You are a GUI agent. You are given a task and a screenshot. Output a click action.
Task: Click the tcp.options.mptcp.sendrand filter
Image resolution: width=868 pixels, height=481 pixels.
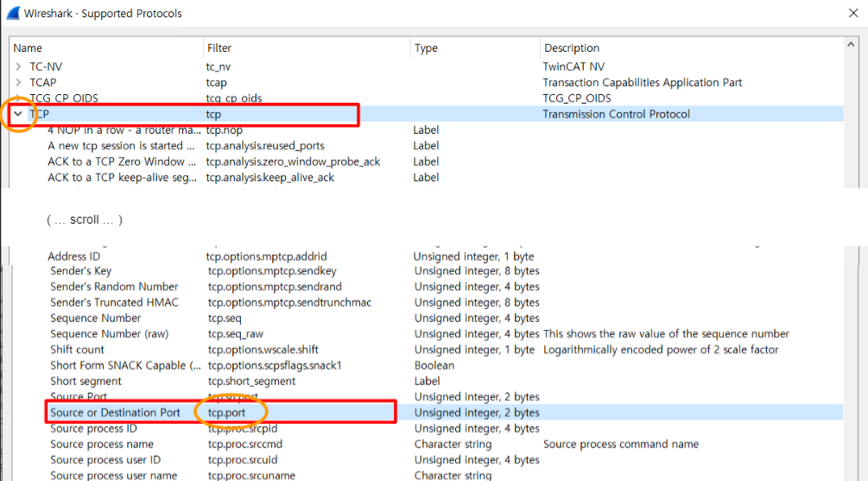(x=275, y=287)
